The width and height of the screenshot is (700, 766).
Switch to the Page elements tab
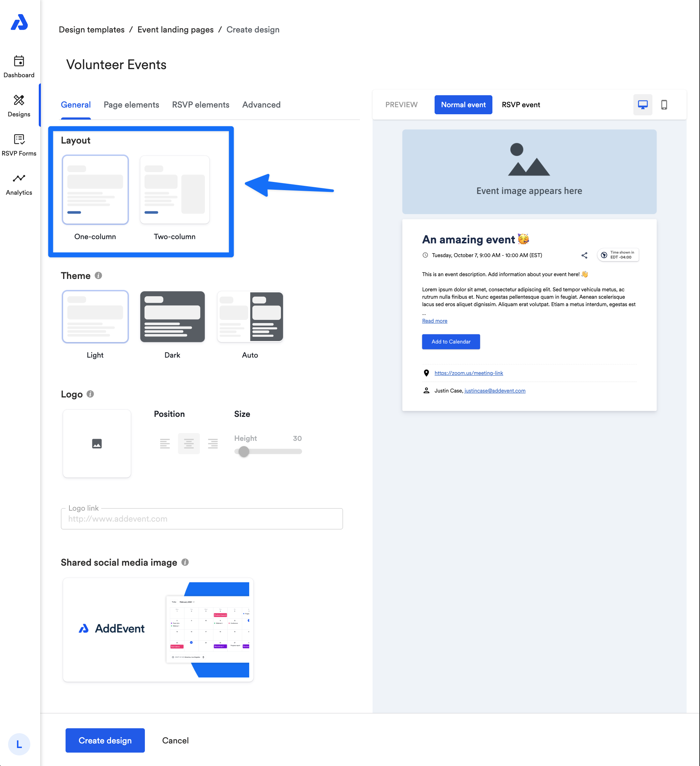point(131,105)
